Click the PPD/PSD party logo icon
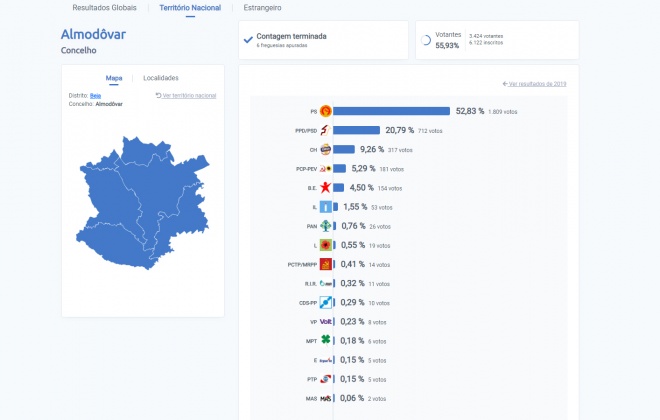This screenshot has height=420, width=660. 325,130
